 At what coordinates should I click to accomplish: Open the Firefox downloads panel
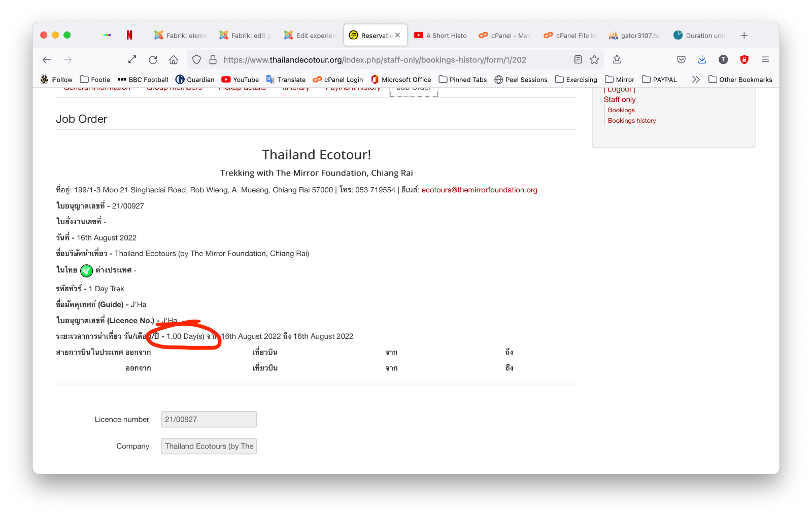702,60
